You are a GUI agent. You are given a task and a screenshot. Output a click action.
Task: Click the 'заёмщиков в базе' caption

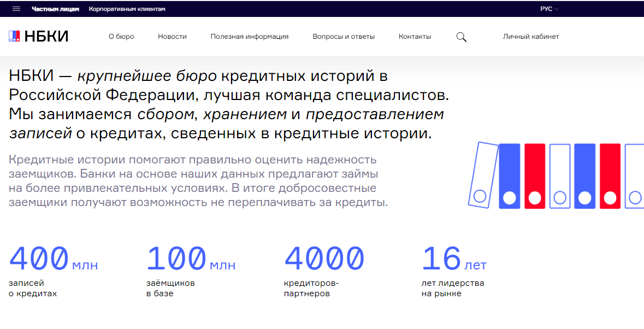tap(170, 289)
